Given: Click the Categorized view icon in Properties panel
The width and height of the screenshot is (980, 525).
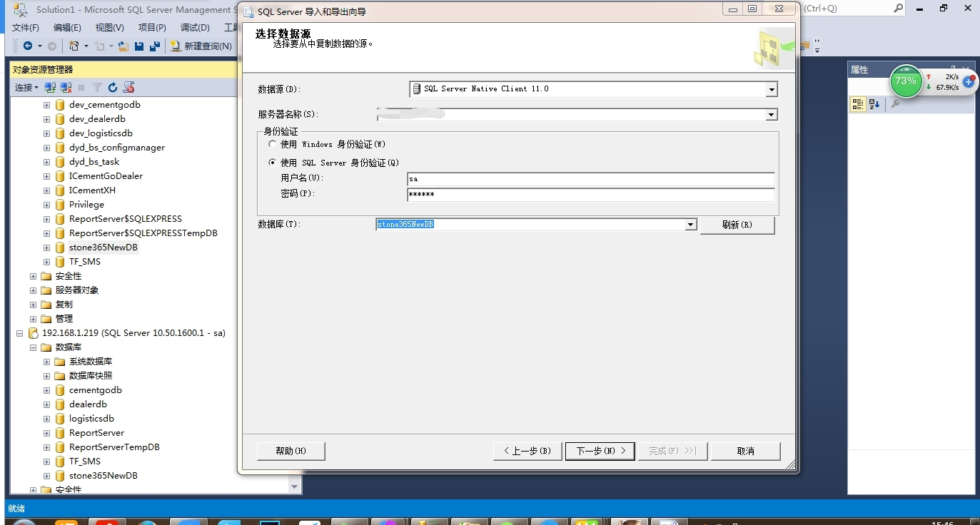Looking at the screenshot, I should tap(858, 104).
